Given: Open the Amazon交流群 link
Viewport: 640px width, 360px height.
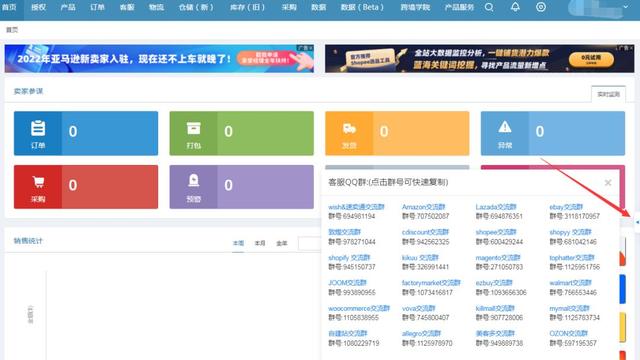Looking at the screenshot, I should click(423, 207).
